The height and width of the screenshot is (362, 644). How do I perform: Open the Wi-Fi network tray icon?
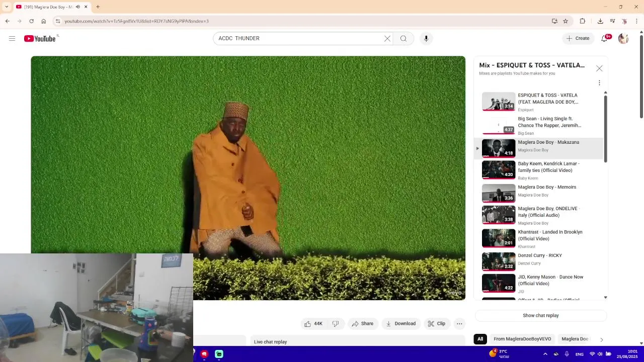(592, 354)
